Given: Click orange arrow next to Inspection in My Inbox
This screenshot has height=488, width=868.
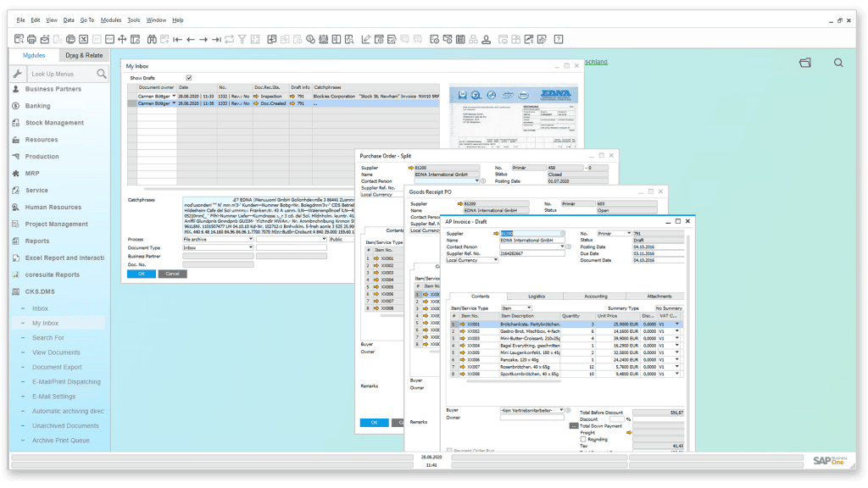Looking at the screenshot, I should point(256,97).
